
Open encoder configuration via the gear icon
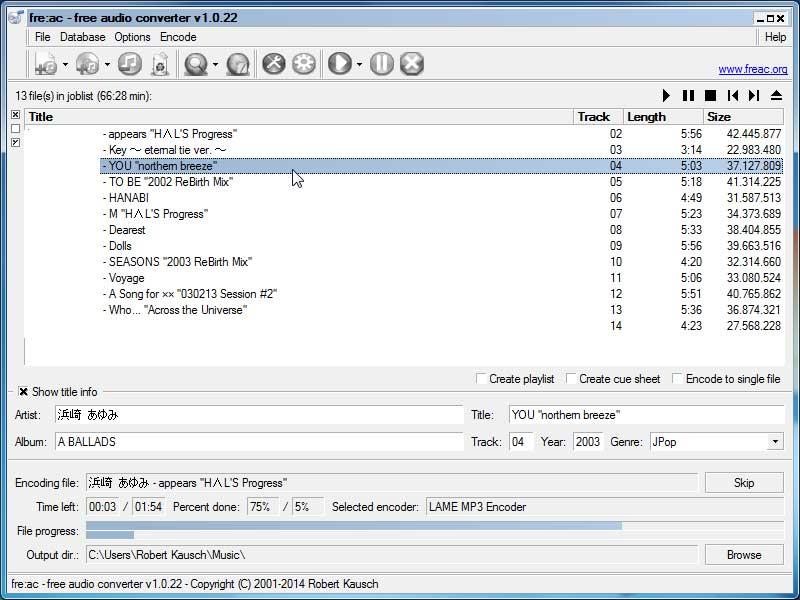click(x=304, y=64)
